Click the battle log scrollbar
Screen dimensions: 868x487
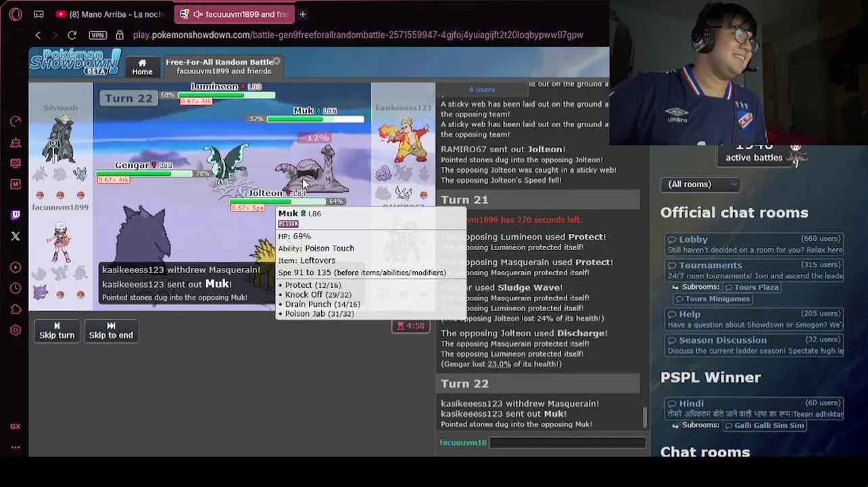(x=644, y=417)
